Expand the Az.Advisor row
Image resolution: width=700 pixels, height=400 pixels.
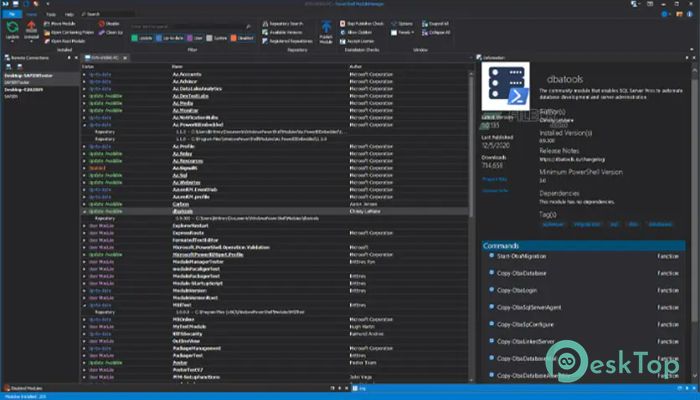[x=84, y=82]
